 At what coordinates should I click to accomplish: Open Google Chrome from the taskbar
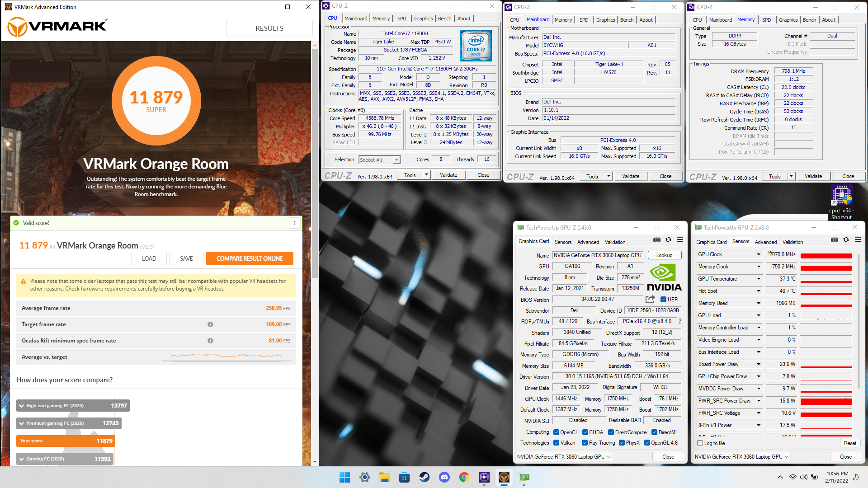464,477
